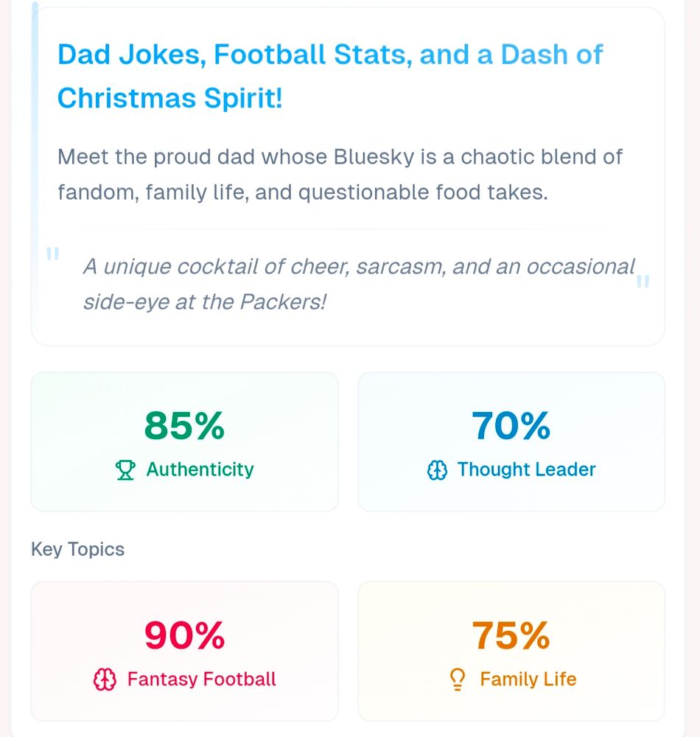Click the 70% Thought Leader score

511,425
